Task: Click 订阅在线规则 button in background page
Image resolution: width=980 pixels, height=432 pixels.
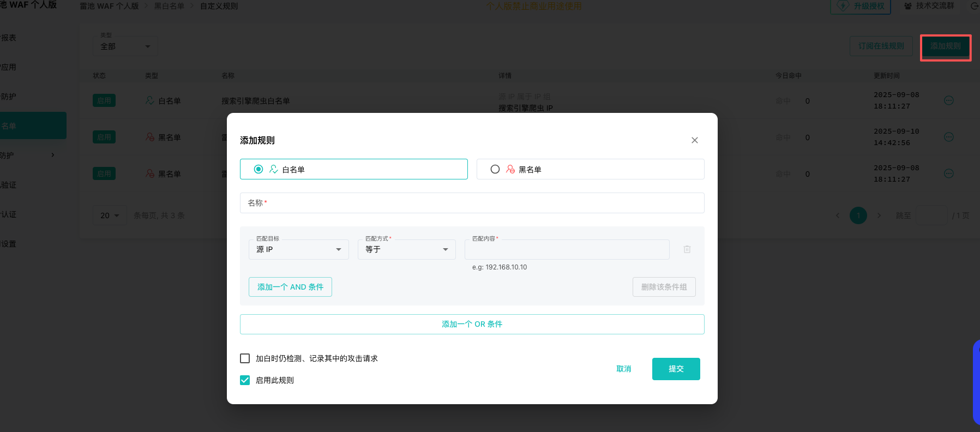Action: tap(881, 46)
